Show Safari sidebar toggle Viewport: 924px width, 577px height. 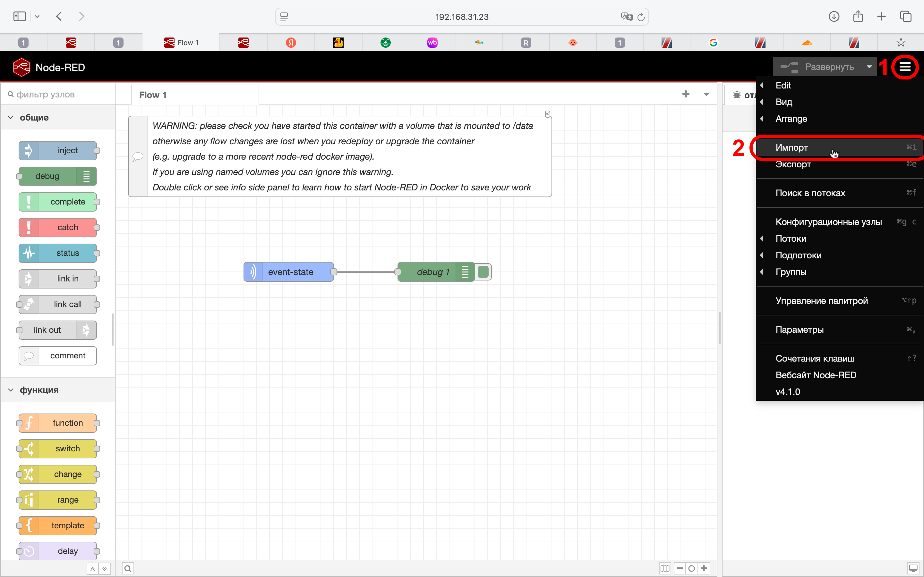coord(20,16)
